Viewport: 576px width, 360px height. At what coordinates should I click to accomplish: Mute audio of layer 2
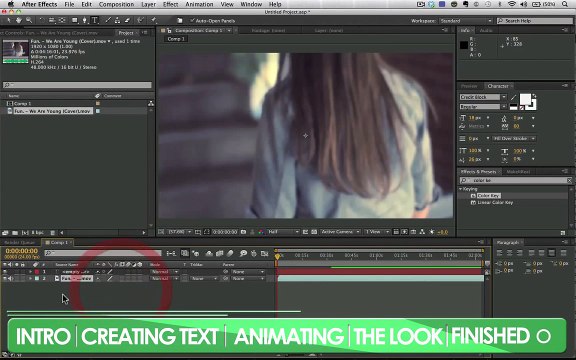pyautogui.click(x=11, y=279)
